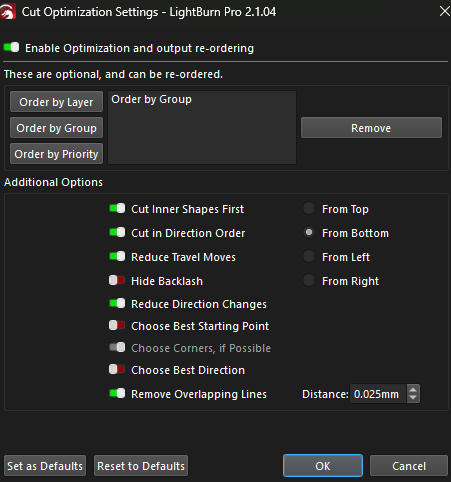Increase Distance value with up arrow

coord(413,390)
